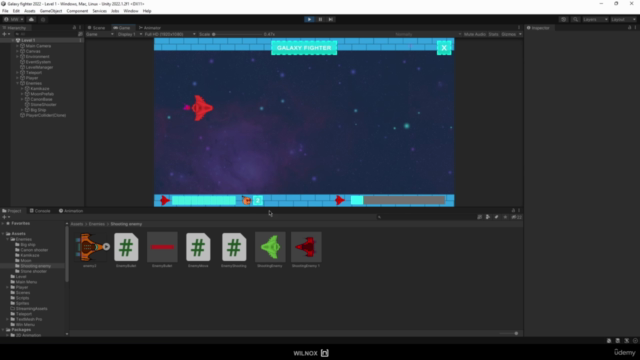Expand the Big Ship object
Image resolution: width=640 pixels, height=360 pixels.
(22, 110)
